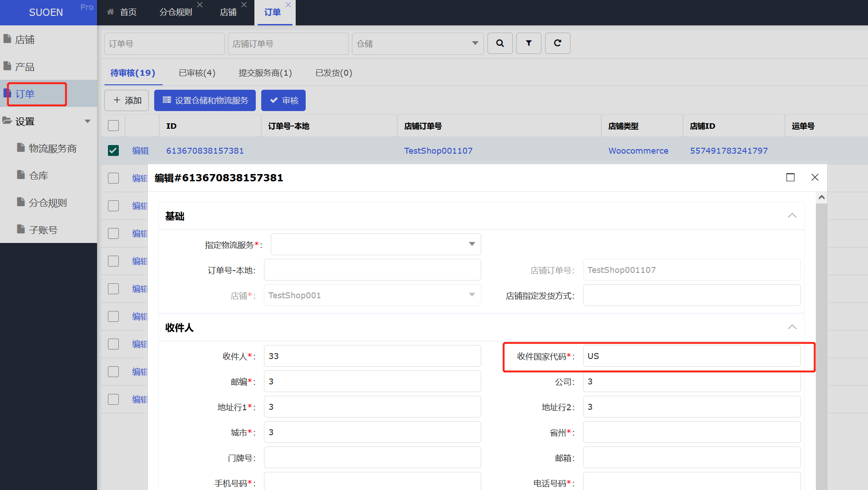
Task: Click the 审核 button
Action: [283, 100]
